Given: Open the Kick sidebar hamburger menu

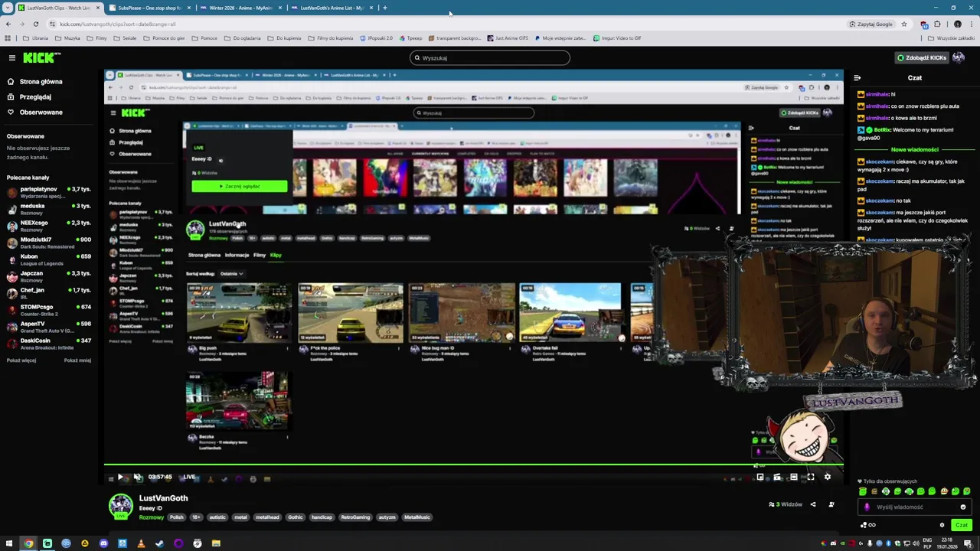Looking at the screenshot, I should (11, 57).
